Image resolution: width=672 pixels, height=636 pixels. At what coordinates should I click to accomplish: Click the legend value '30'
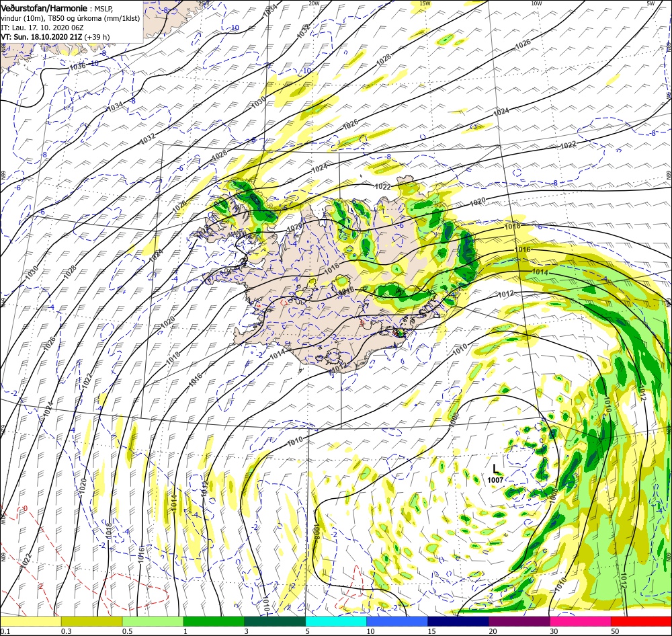coord(554,631)
